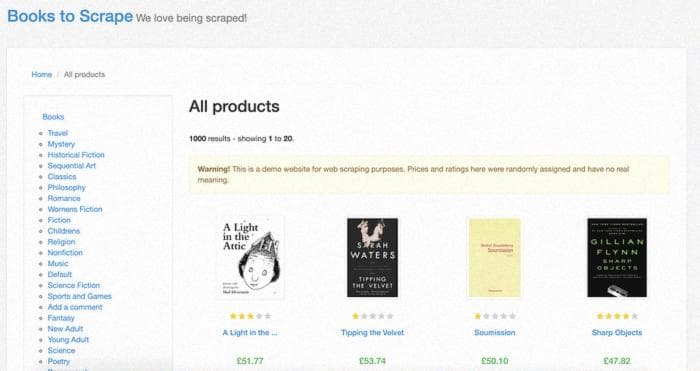Viewport: 700px width, 371px height.
Task: Open the Science Fiction category
Action: click(74, 285)
